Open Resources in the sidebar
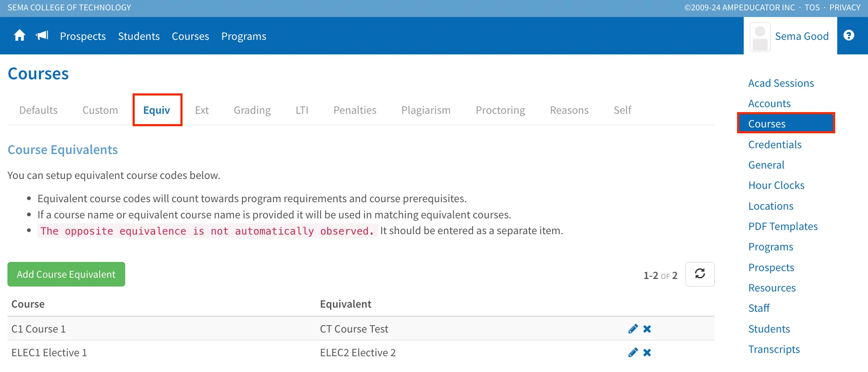 click(772, 288)
